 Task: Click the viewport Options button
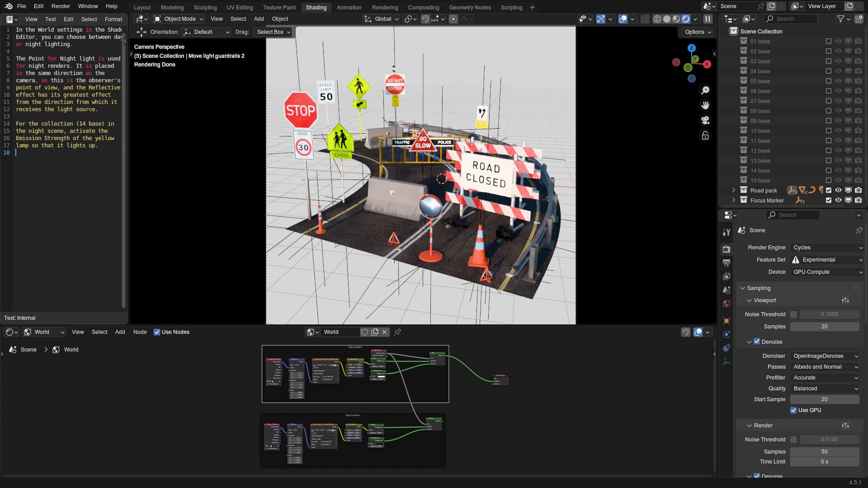coord(698,32)
